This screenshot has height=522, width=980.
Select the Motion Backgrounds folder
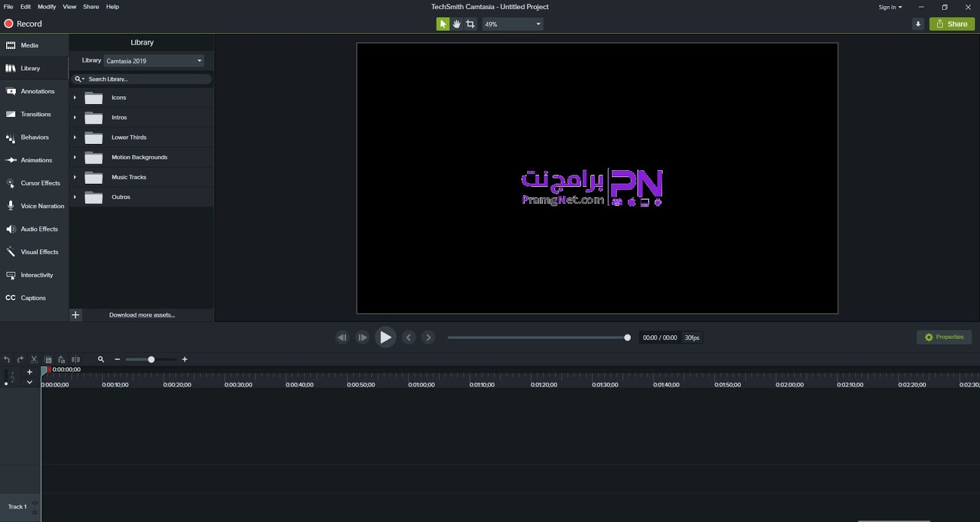tap(141, 157)
